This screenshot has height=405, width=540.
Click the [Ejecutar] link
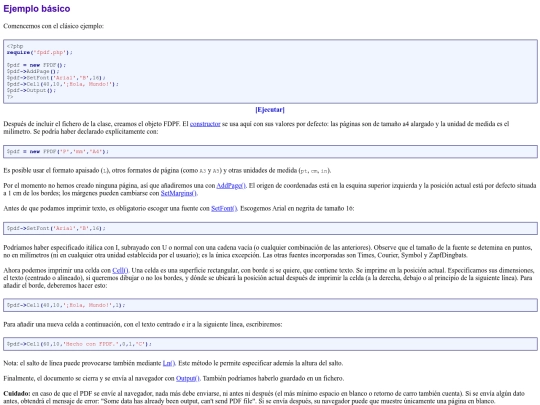point(270,110)
